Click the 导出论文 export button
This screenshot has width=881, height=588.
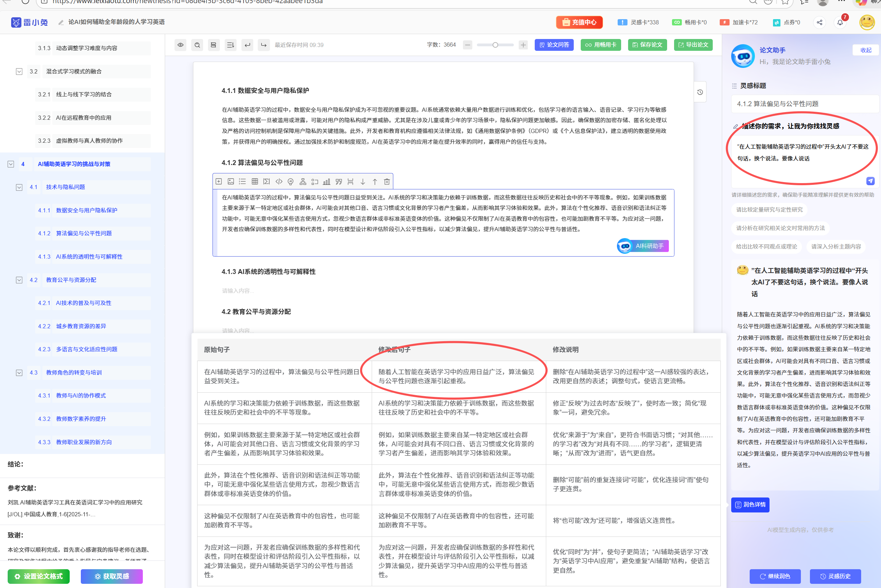[x=693, y=45]
